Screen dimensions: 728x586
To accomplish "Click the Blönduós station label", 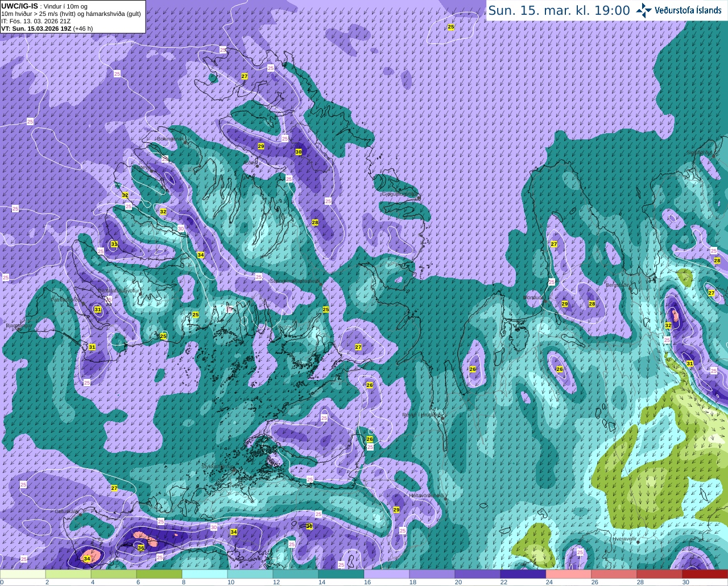I will (534, 298).
